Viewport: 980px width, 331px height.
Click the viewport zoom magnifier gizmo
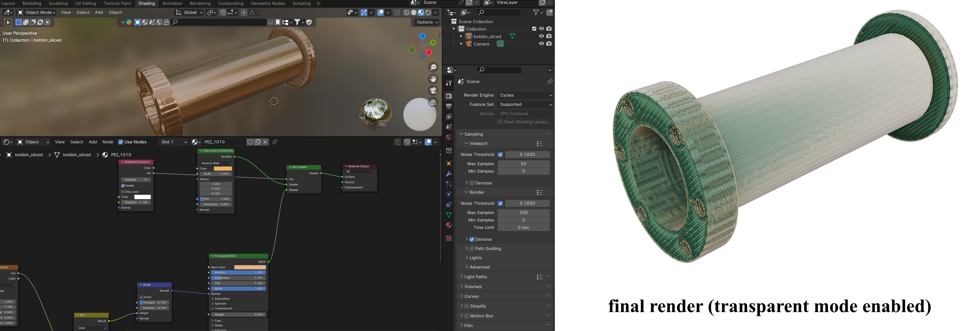click(433, 67)
